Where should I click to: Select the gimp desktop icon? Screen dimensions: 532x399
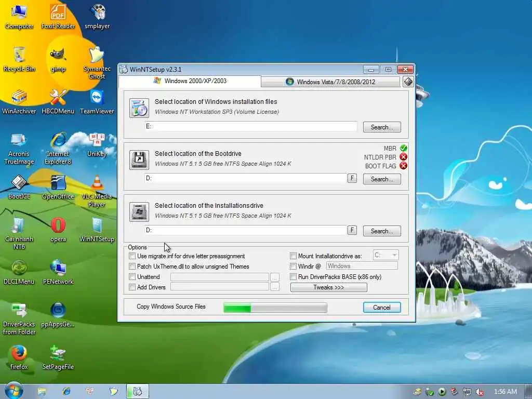coord(58,59)
